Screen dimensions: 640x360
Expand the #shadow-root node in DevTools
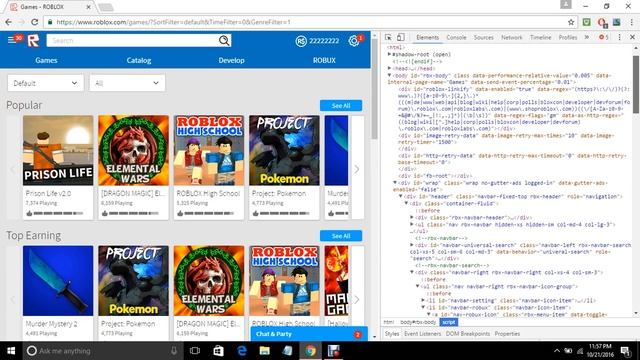pyautogui.click(x=389, y=54)
